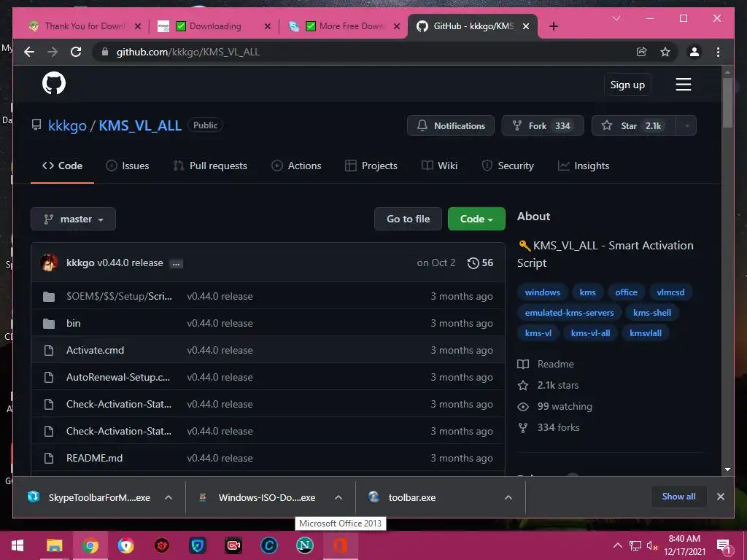
Task: View the Insights tab
Action: point(584,166)
